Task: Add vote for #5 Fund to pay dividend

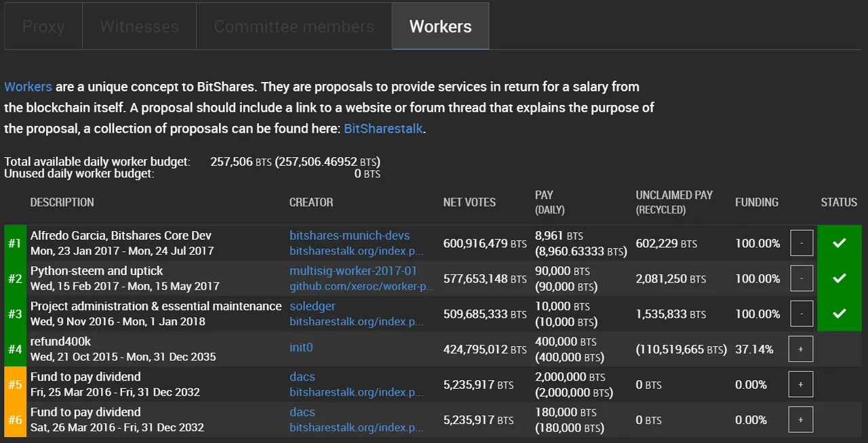Action: coord(801,384)
